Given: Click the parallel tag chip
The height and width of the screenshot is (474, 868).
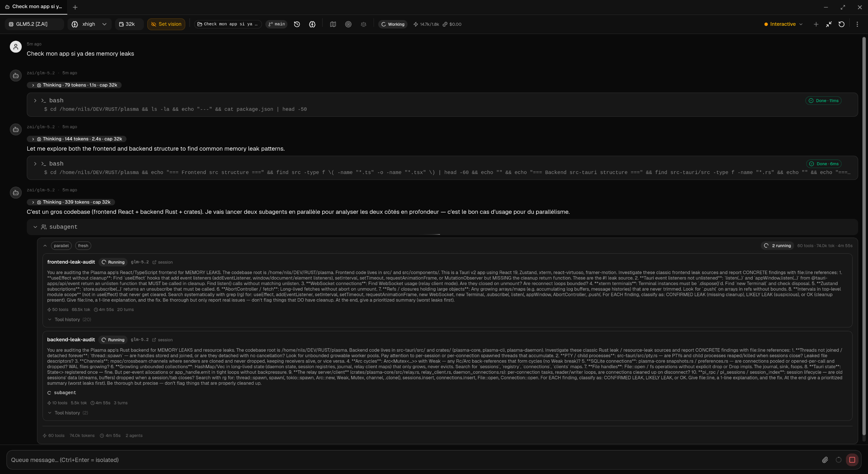Looking at the screenshot, I should (61, 246).
